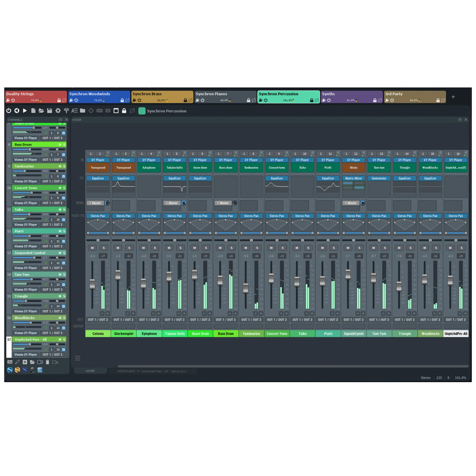
Task: Click the Celesta mixer volume fader handle
Action: [92, 284]
